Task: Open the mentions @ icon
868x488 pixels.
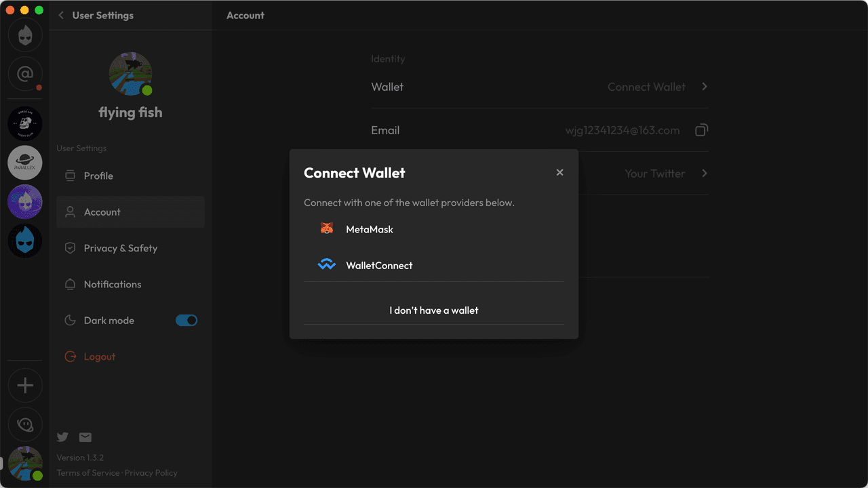Action: (x=25, y=74)
